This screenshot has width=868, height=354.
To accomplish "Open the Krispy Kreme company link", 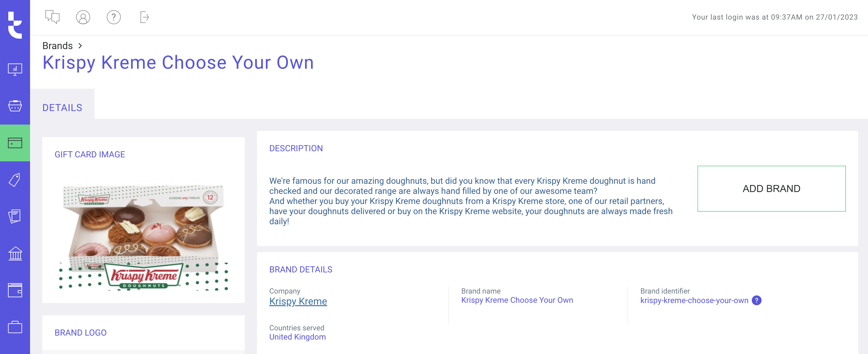I will coord(298,301).
